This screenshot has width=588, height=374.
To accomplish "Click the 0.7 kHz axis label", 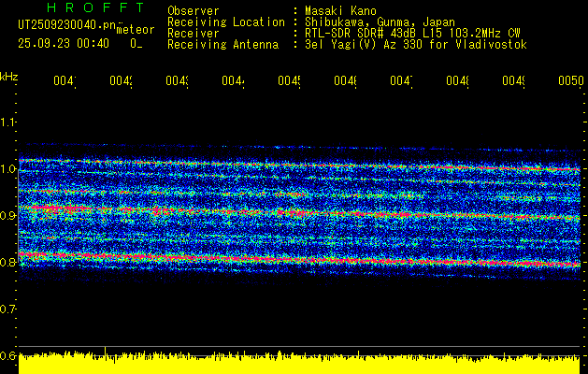I will 7,309.
